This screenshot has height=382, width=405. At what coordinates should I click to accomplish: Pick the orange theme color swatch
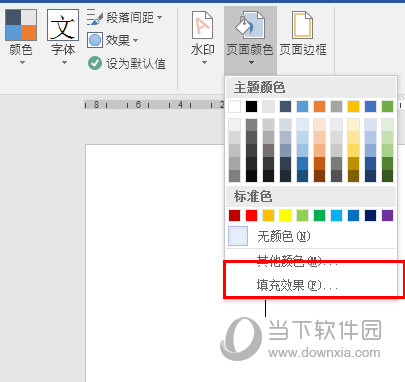319,107
